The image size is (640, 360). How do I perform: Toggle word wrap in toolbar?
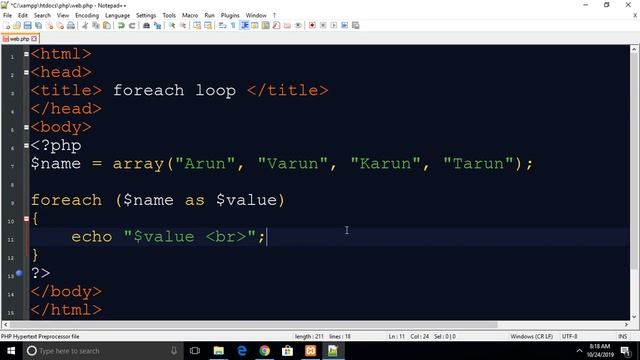(x=222, y=25)
